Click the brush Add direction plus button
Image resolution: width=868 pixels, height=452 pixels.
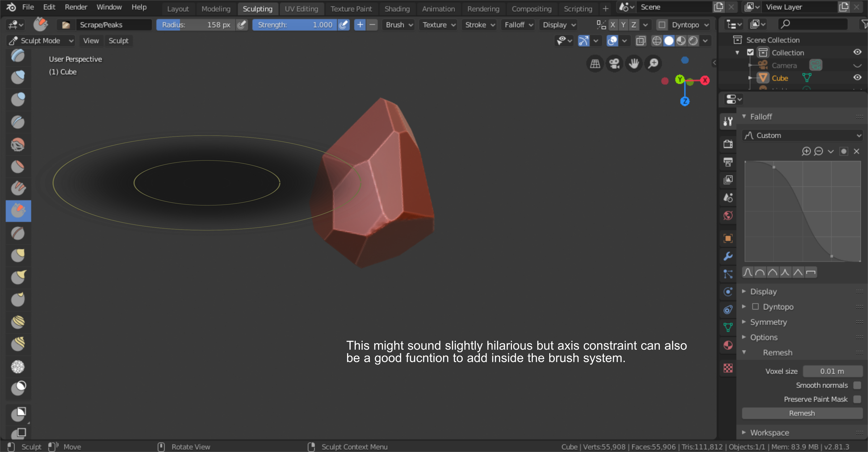tap(360, 25)
